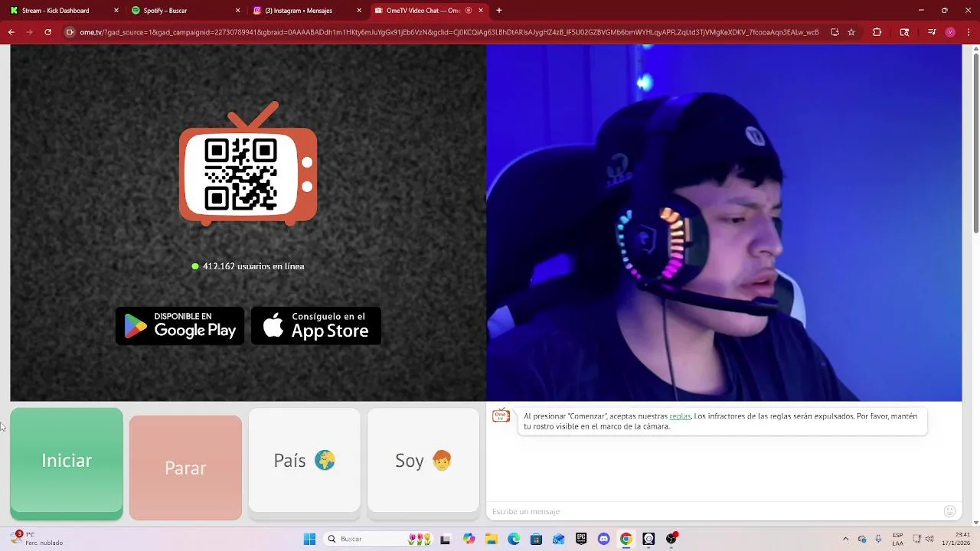The image size is (980, 551).
Task: Launch Copilot from the taskbar
Action: (x=469, y=539)
